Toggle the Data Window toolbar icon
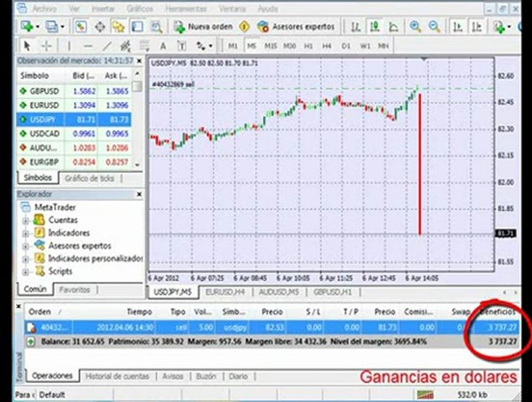 pos(100,26)
